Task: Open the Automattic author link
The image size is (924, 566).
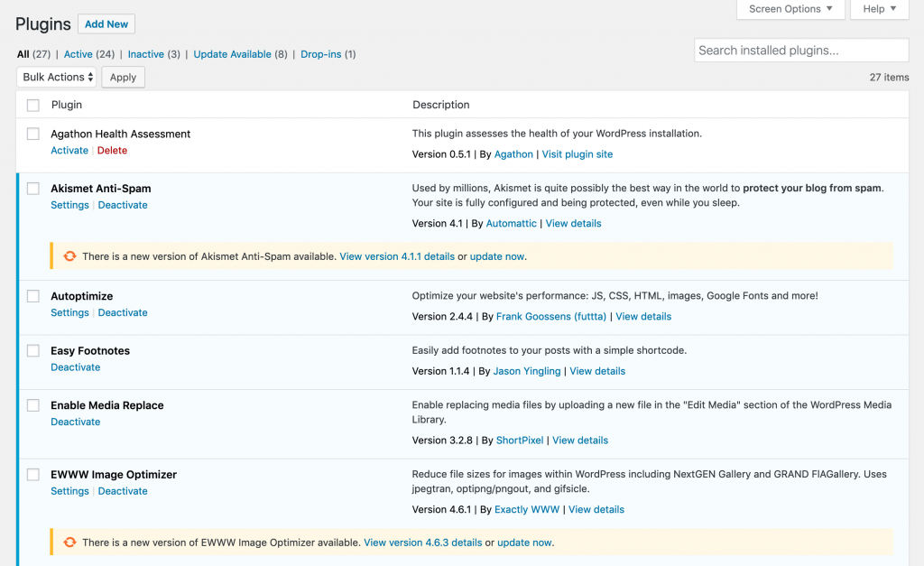Action: 512,224
